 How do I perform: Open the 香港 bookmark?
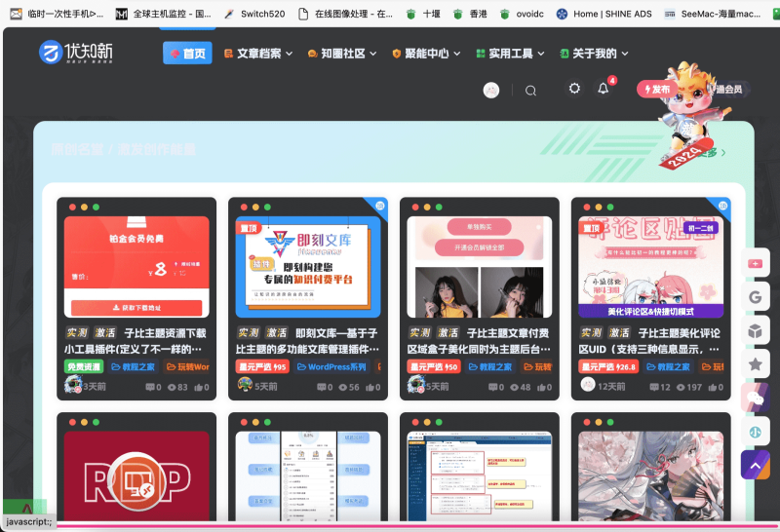coord(470,14)
